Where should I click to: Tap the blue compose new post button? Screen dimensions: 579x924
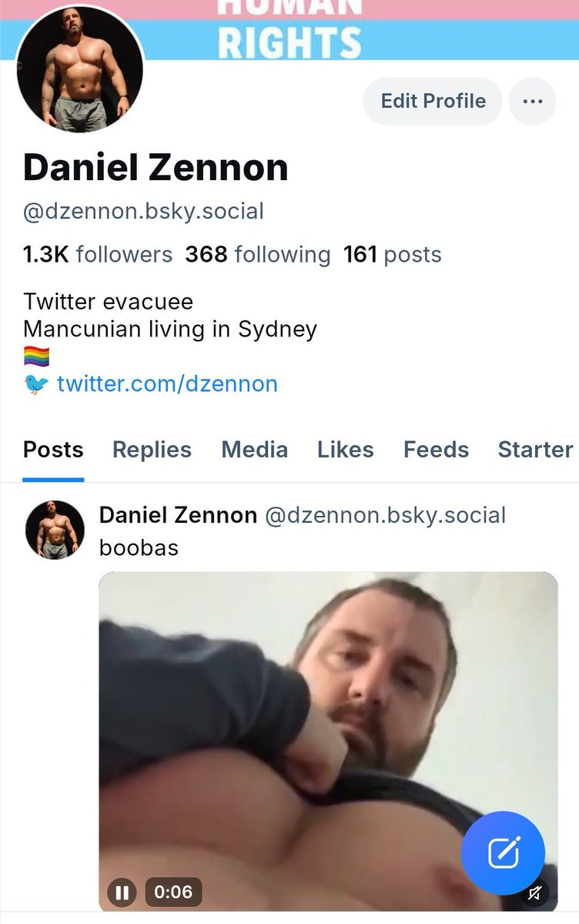[503, 852]
